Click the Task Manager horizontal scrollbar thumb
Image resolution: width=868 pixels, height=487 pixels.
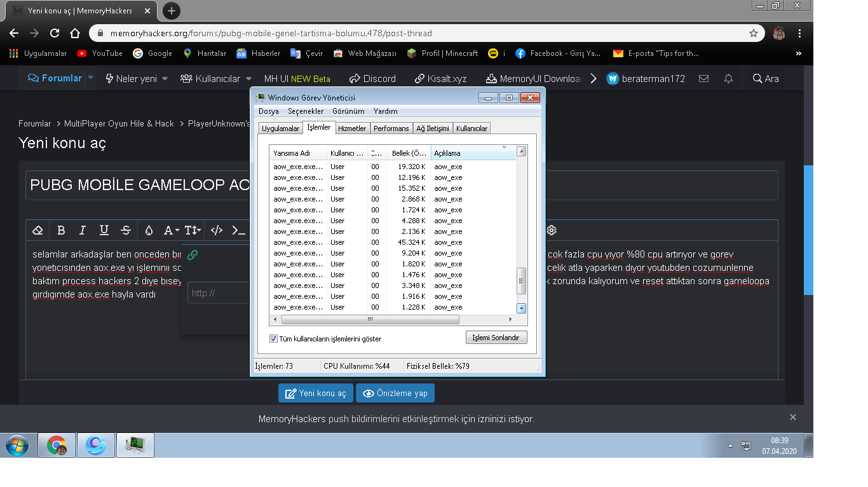pyautogui.click(x=370, y=320)
